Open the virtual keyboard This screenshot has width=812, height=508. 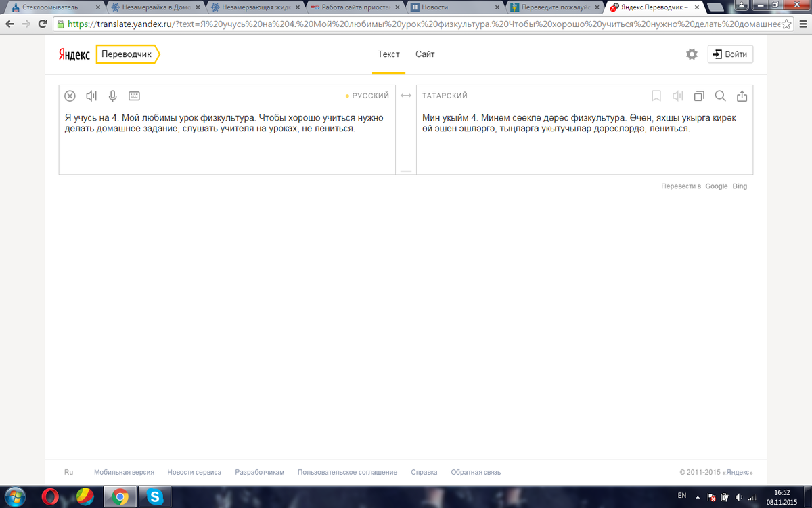tap(134, 96)
